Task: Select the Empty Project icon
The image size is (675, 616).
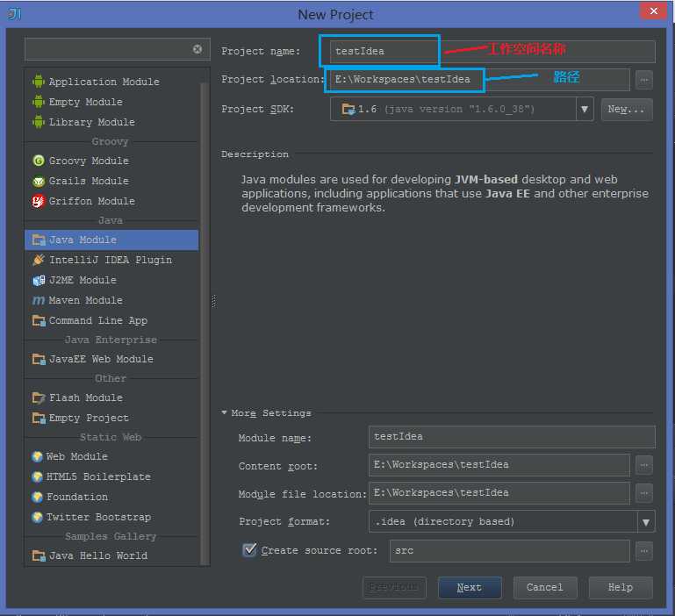Action: point(39,418)
